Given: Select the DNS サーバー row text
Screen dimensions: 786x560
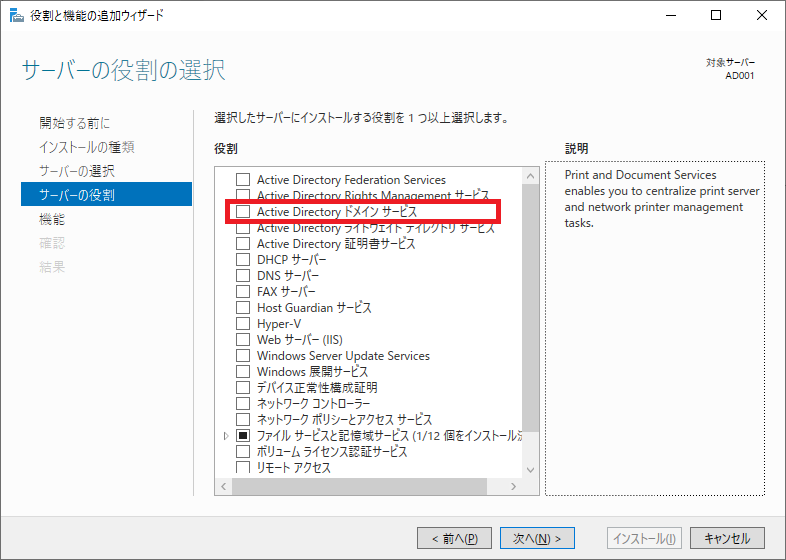Looking at the screenshot, I should (288, 276).
